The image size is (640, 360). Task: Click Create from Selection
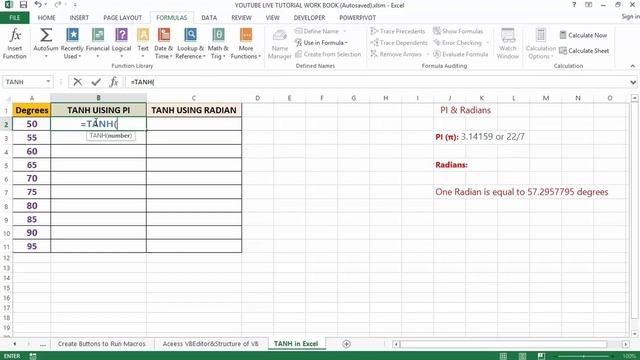(328, 54)
